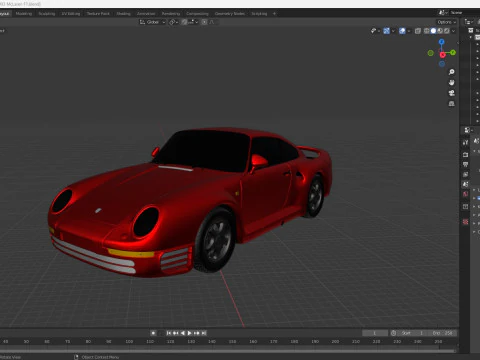This screenshot has width=480, height=360.
Task: Open the View Layer properties tab
Action: (466, 174)
